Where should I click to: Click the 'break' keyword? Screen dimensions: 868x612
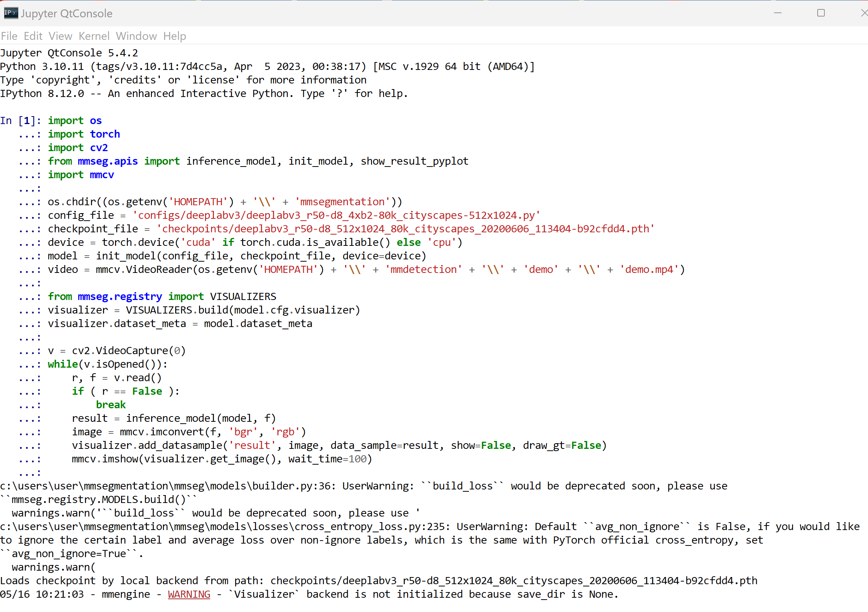pos(111,405)
